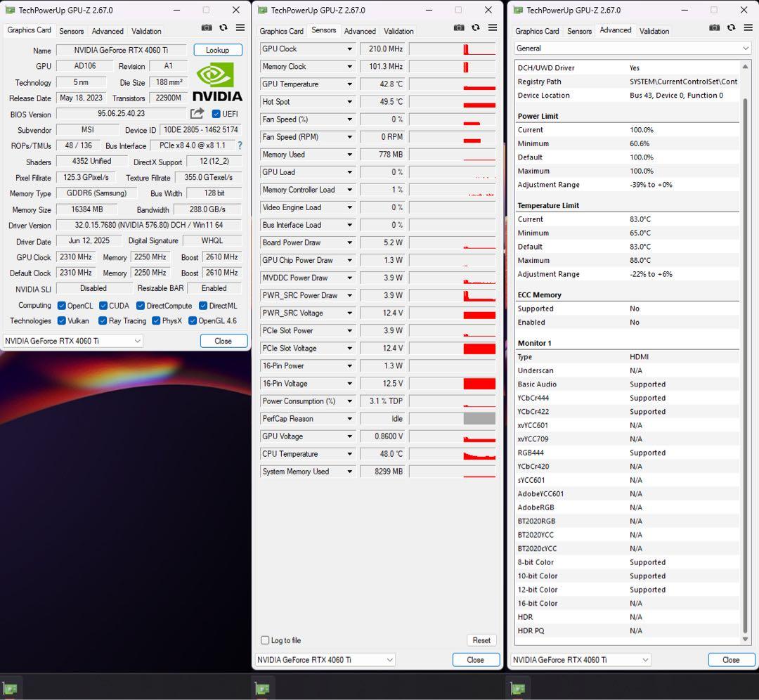
Task: Click the PerfCap Reason gray graph bar
Action: (479, 419)
